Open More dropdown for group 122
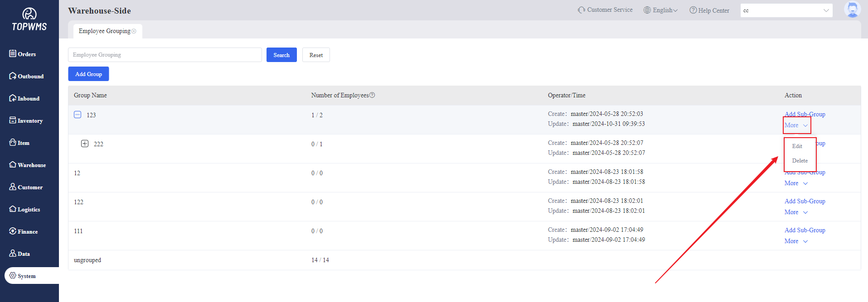The image size is (868, 302). click(796, 212)
